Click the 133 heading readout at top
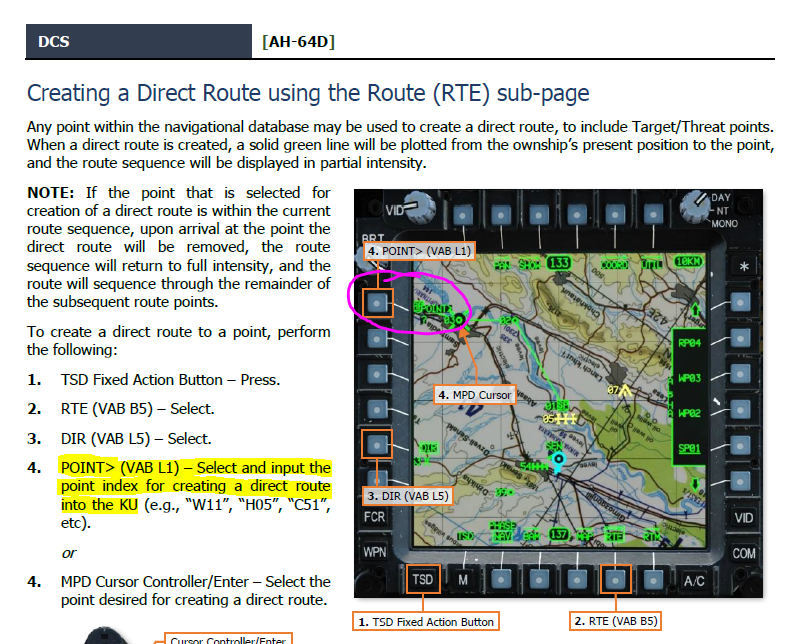The image size is (805, 644). click(x=559, y=263)
